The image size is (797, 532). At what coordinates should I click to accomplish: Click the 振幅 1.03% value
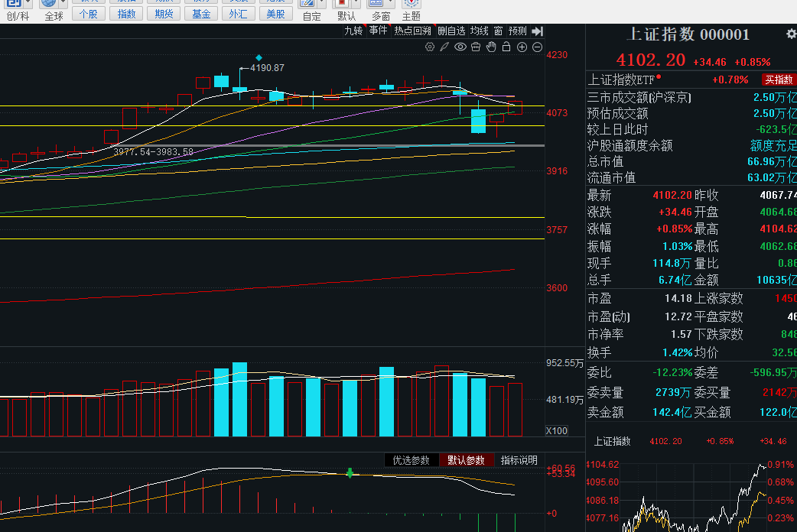[677, 246]
